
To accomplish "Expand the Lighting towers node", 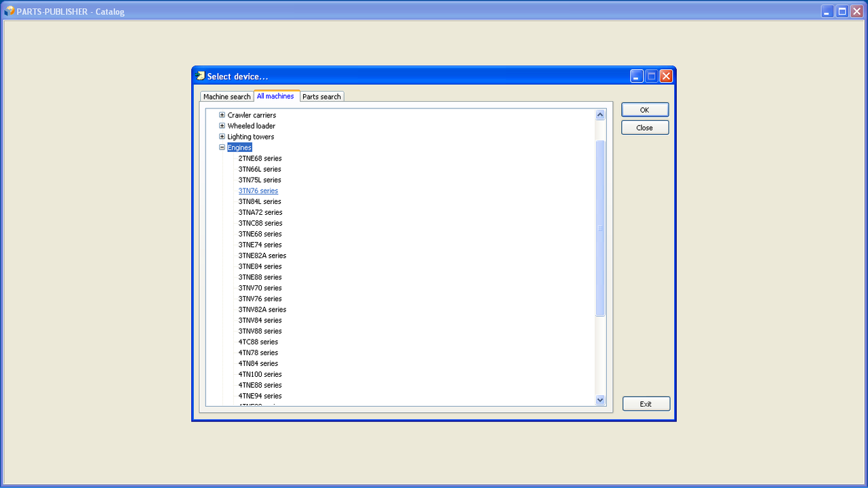I will [x=222, y=137].
